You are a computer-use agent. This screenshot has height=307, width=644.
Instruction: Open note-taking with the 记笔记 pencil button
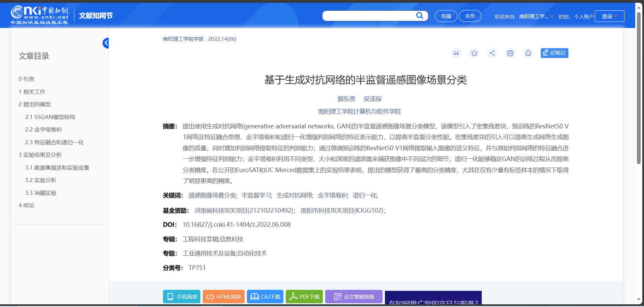click(554, 53)
